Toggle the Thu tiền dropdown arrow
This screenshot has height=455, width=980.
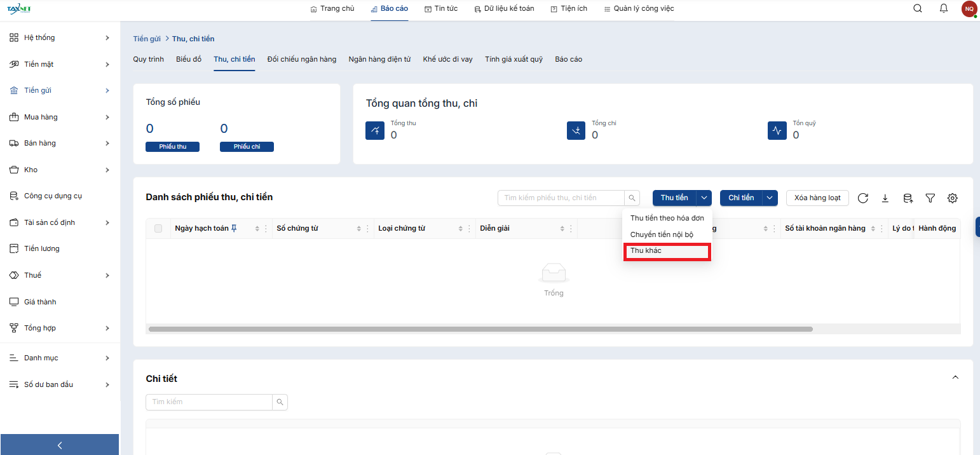click(704, 198)
